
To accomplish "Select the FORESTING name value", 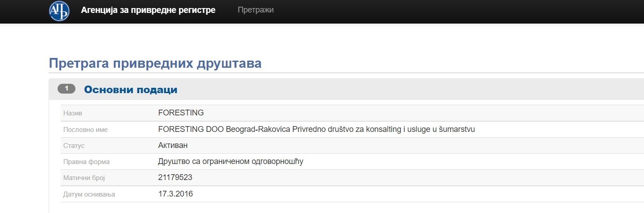I will 181,113.
